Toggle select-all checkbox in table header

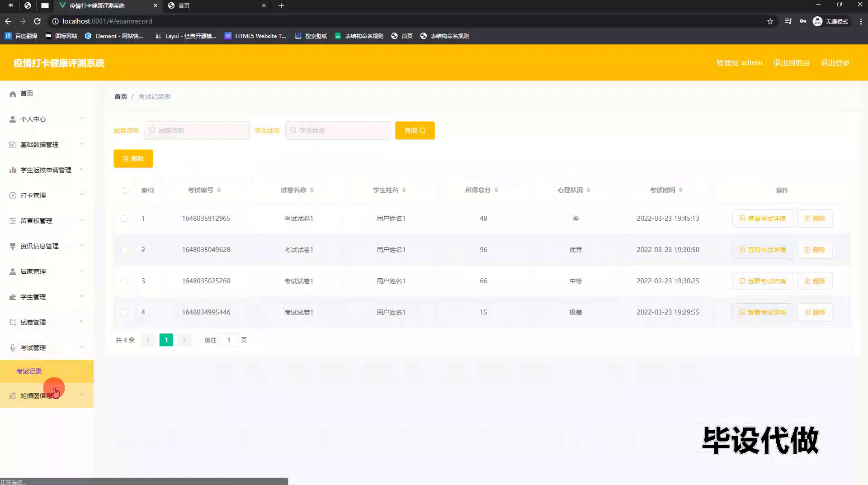tap(125, 190)
